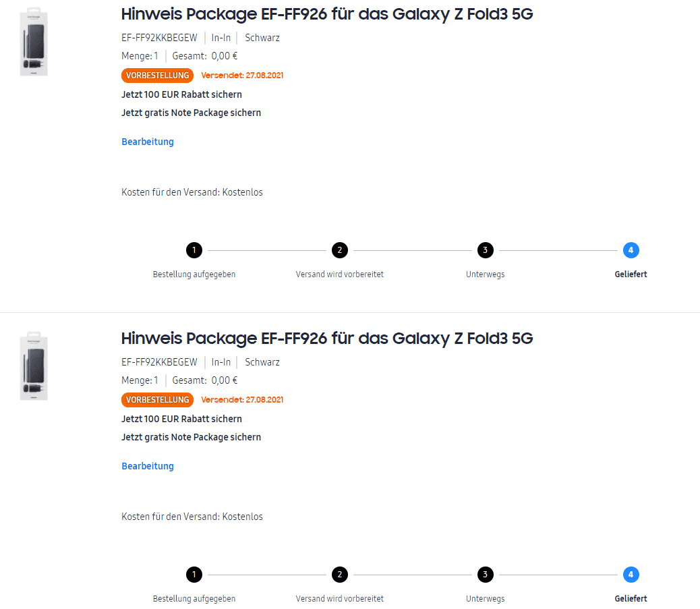This screenshot has width=700, height=609.
Task: Click step 1 circle in second order tracker
Action: tap(194, 575)
